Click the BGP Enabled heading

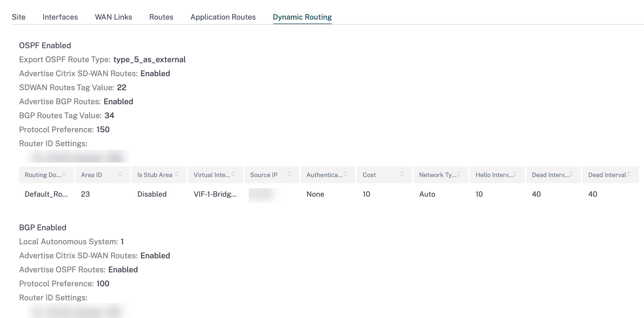point(43,228)
